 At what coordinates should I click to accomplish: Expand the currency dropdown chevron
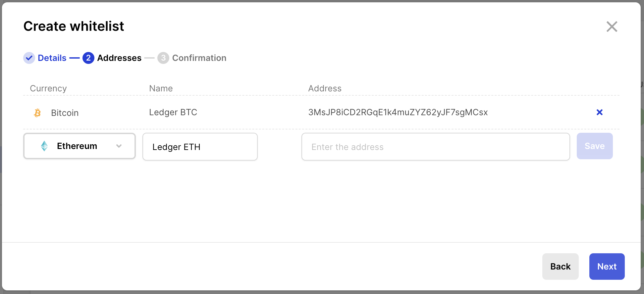pyautogui.click(x=119, y=146)
